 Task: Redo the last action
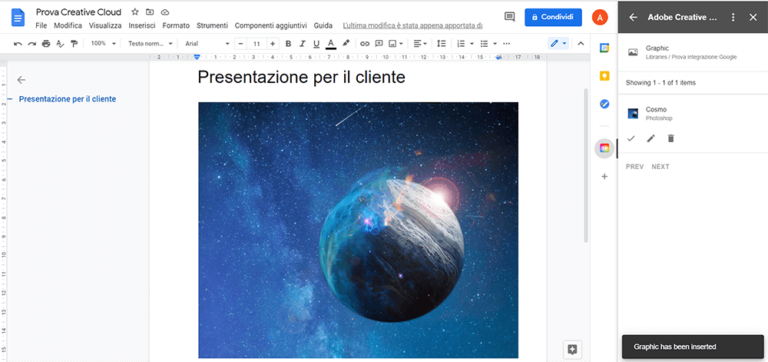32,44
